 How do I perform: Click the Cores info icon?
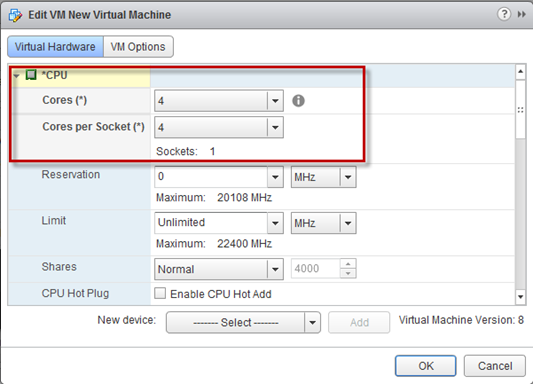(x=298, y=101)
